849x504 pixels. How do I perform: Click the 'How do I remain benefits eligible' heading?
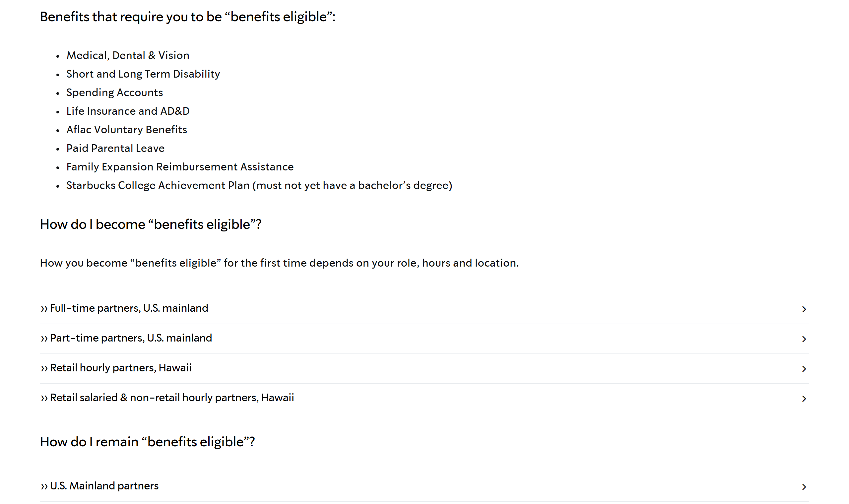click(147, 442)
